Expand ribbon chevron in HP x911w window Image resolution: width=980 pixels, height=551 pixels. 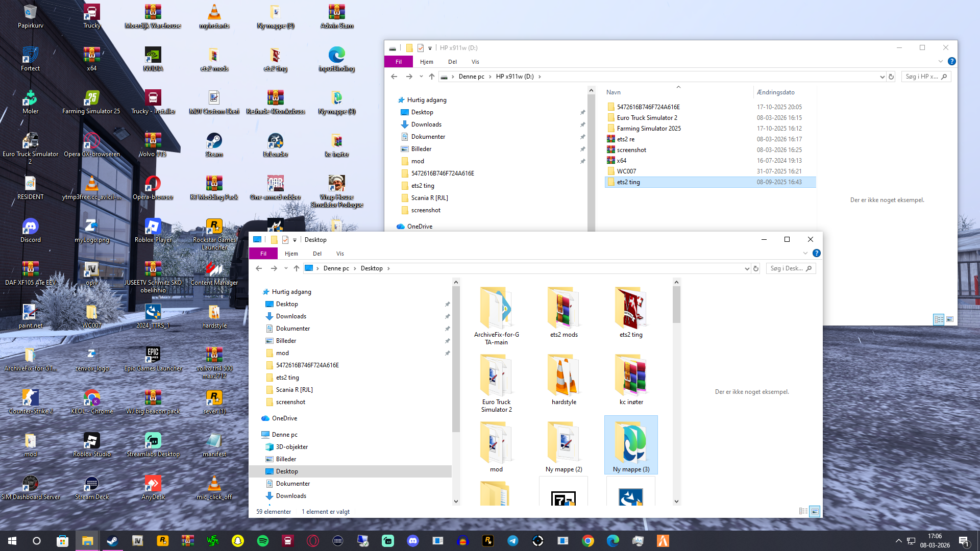point(940,61)
